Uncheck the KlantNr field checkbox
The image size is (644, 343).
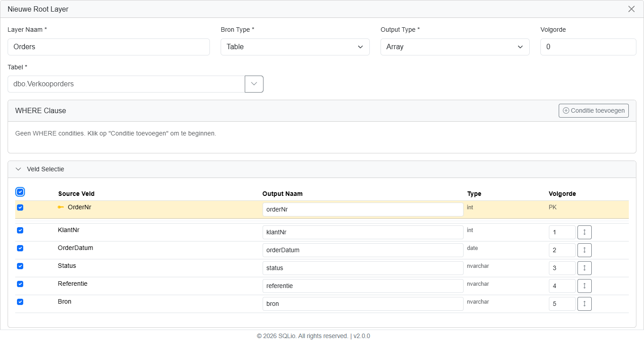point(20,230)
